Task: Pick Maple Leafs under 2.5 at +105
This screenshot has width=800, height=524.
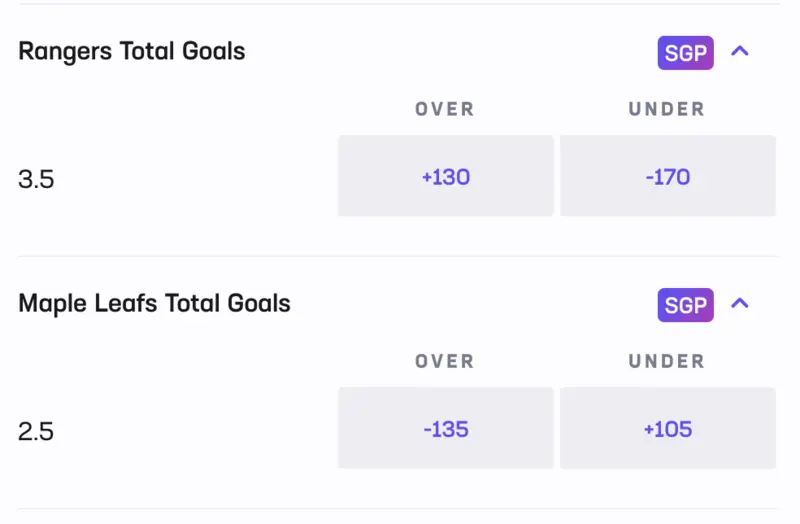Action: 667,429
